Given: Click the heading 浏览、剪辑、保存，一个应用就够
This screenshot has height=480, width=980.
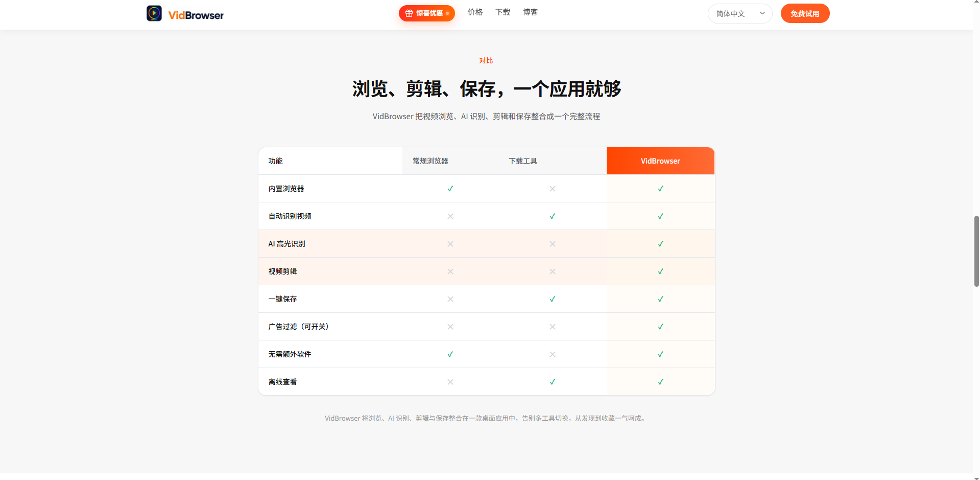Looking at the screenshot, I should [x=487, y=89].
